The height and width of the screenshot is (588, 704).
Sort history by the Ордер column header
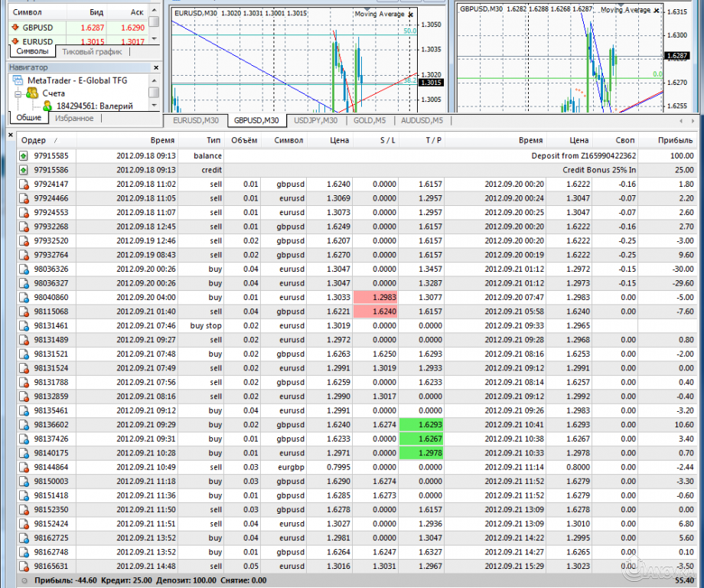click(34, 140)
